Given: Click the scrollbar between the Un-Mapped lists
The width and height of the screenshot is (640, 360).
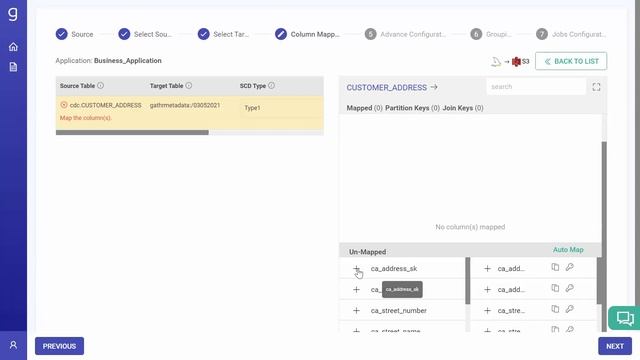Looking at the screenshot, I should [468, 281].
